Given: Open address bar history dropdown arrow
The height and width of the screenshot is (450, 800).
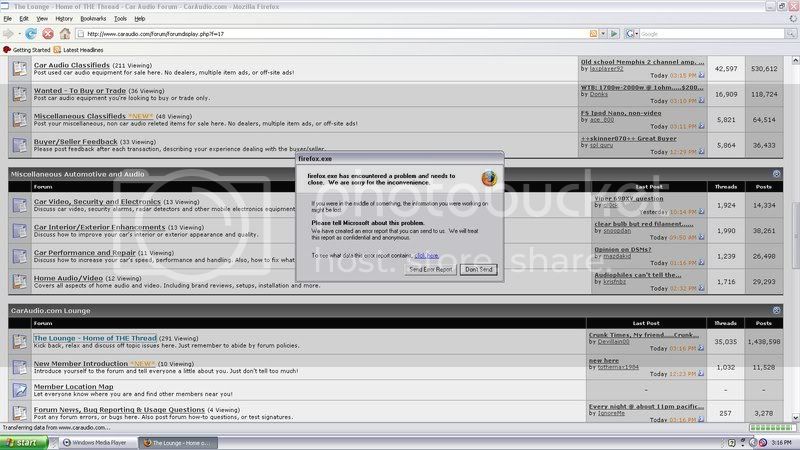Looking at the screenshot, I should [x=603, y=34].
